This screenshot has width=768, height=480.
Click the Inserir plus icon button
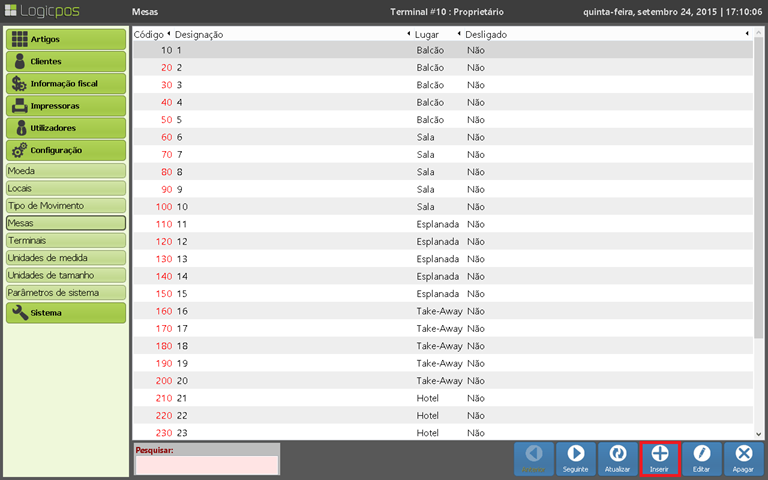coord(660,458)
